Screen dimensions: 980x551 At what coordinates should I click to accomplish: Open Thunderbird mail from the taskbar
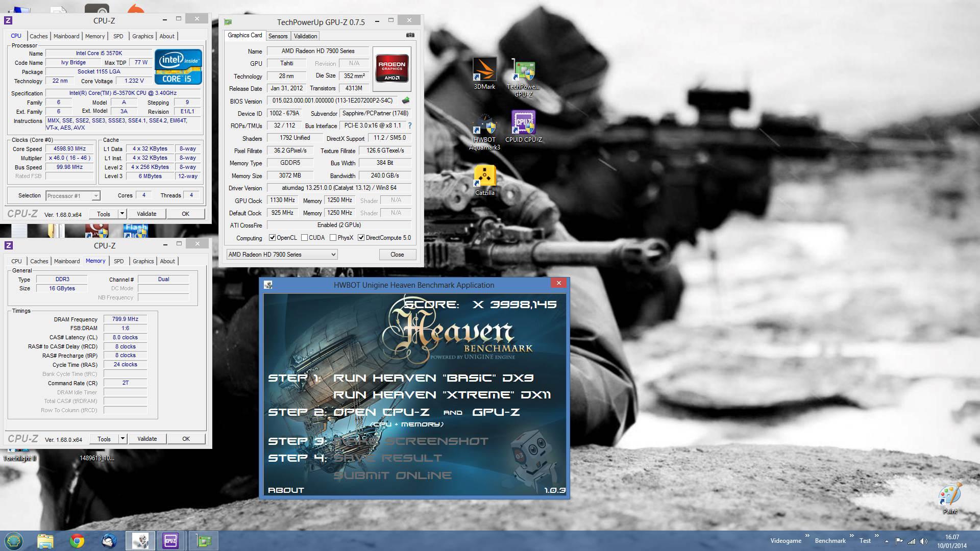pyautogui.click(x=108, y=541)
